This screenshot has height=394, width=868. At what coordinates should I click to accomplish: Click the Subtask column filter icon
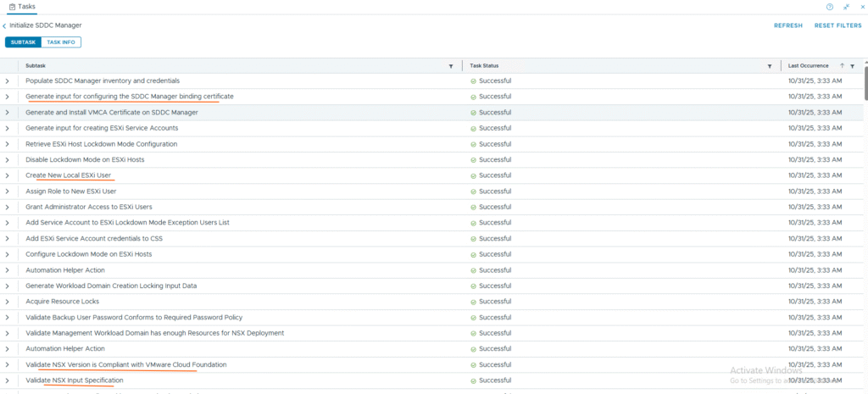click(x=451, y=65)
